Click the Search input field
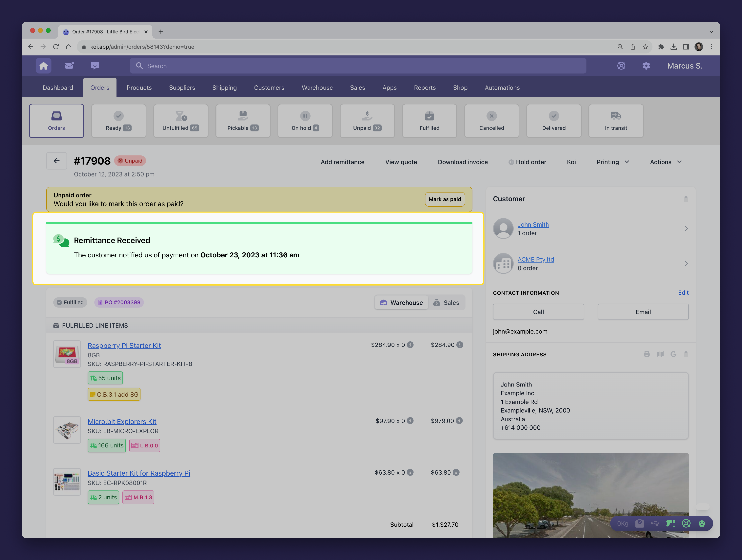 click(x=358, y=66)
